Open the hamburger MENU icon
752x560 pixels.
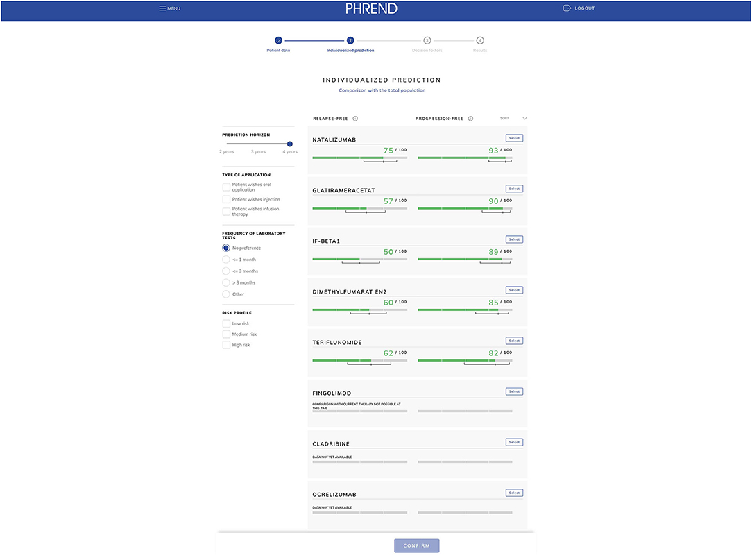162,8
